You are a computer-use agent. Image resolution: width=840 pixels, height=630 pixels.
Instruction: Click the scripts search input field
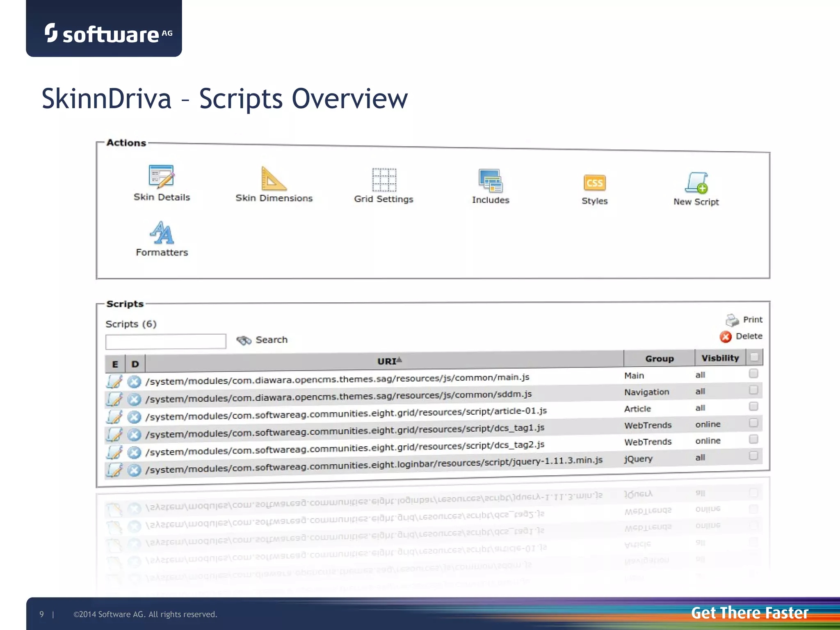[166, 341]
